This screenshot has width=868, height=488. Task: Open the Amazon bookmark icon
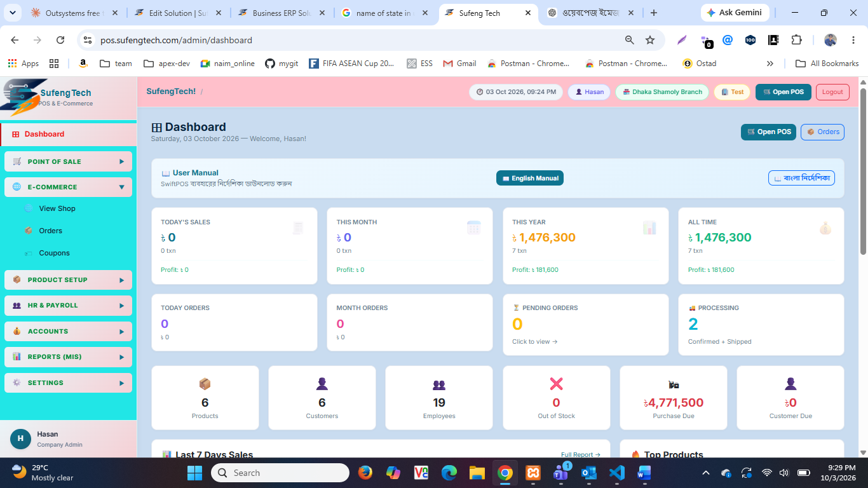click(x=83, y=64)
